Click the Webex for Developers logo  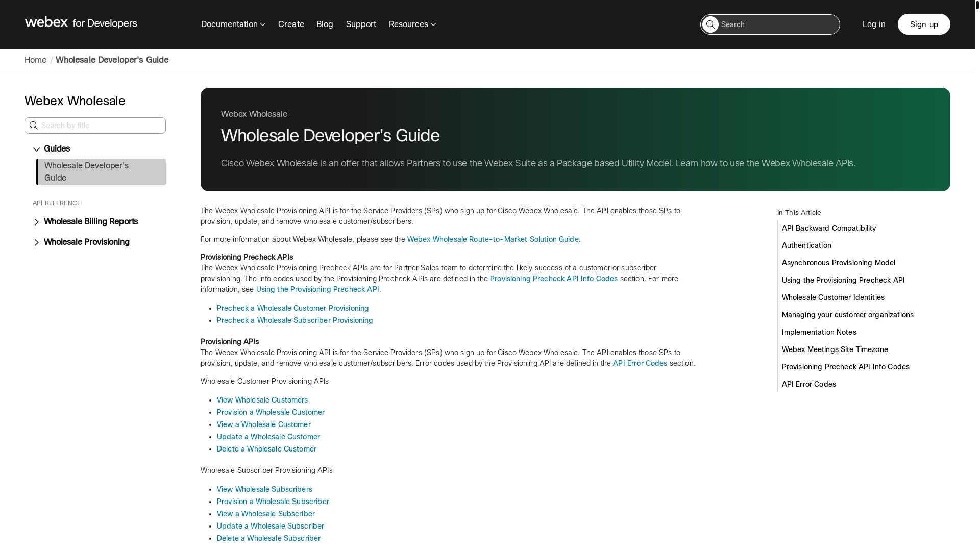click(x=81, y=22)
